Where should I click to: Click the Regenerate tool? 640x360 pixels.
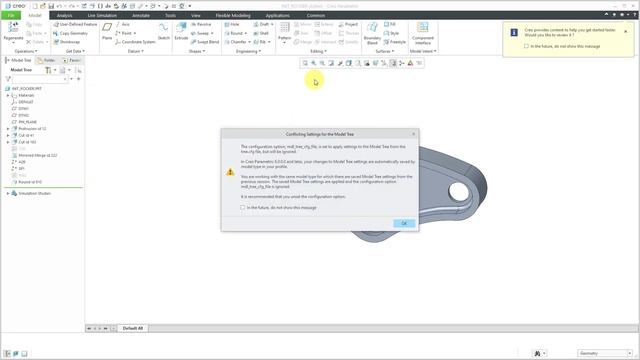(13, 32)
